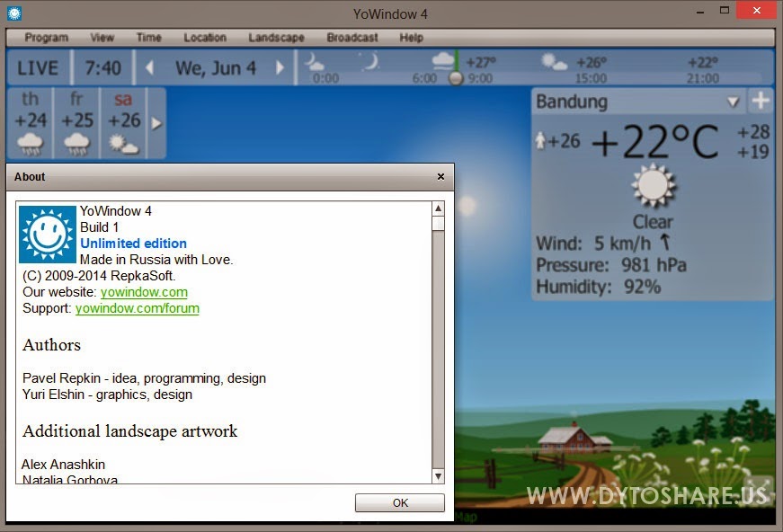Close the About dialog
The width and height of the screenshot is (783, 532).
[440, 177]
